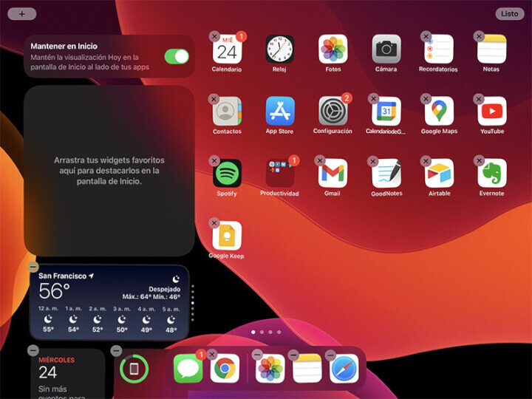Tap the plus button to add widgets
This screenshot has height=399, width=532.
(x=22, y=14)
